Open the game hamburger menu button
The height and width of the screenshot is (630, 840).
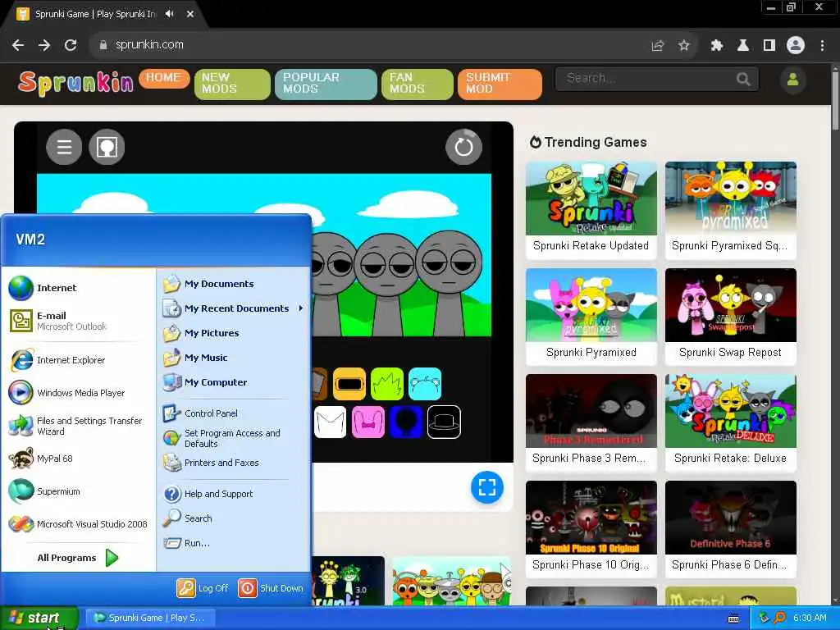[x=64, y=147]
